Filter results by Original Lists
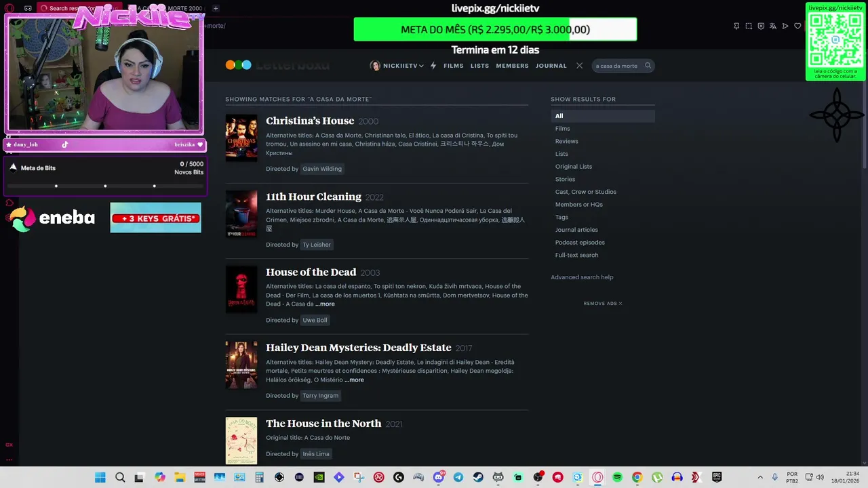The image size is (868, 488). pyautogui.click(x=574, y=167)
